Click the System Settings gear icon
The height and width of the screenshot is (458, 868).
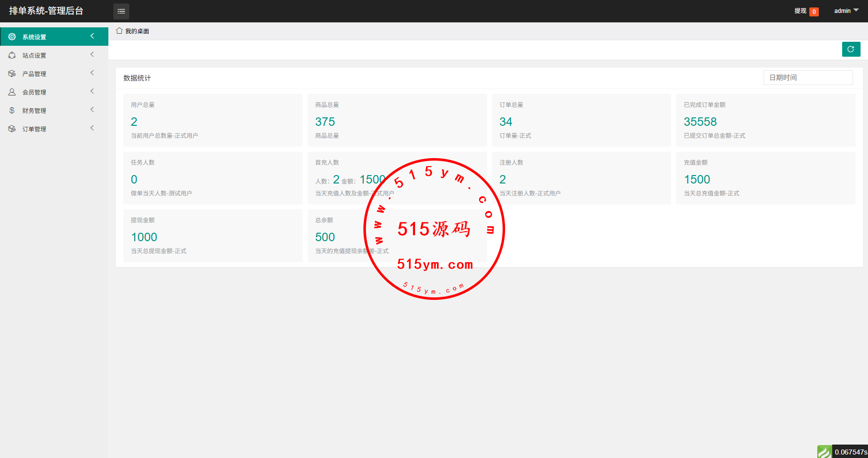[x=12, y=37]
